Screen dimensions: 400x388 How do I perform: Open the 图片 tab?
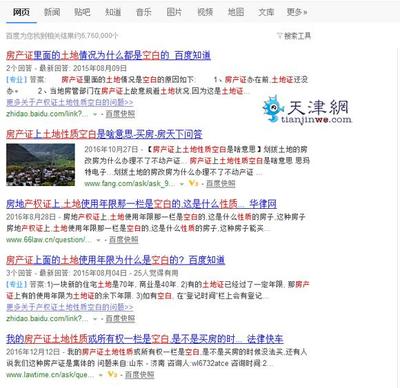(x=174, y=12)
